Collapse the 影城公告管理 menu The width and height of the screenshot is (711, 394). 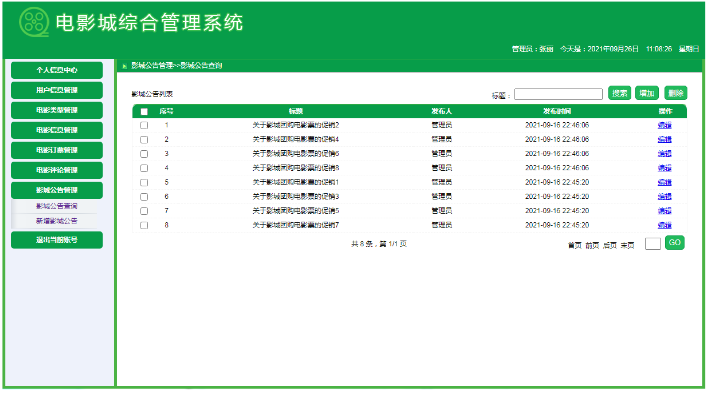[x=57, y=190]
